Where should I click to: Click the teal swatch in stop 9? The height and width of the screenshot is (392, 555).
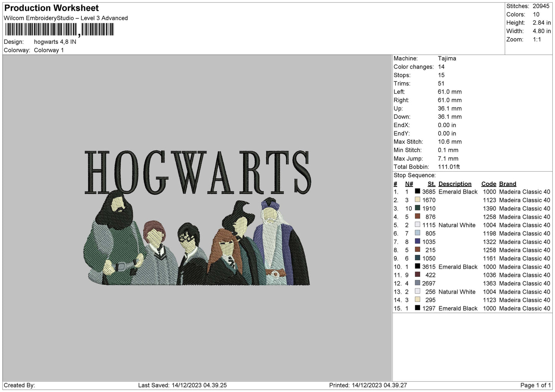pos(417,258)
